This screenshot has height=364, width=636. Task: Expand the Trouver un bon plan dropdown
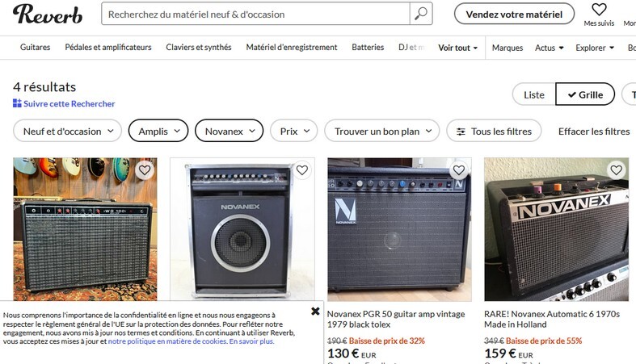[382, 131]
